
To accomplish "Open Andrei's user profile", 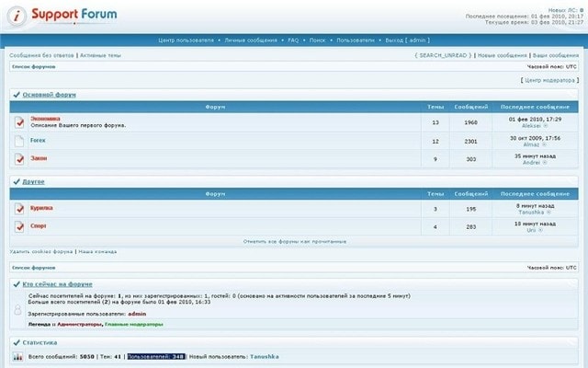I will [531, 163].
